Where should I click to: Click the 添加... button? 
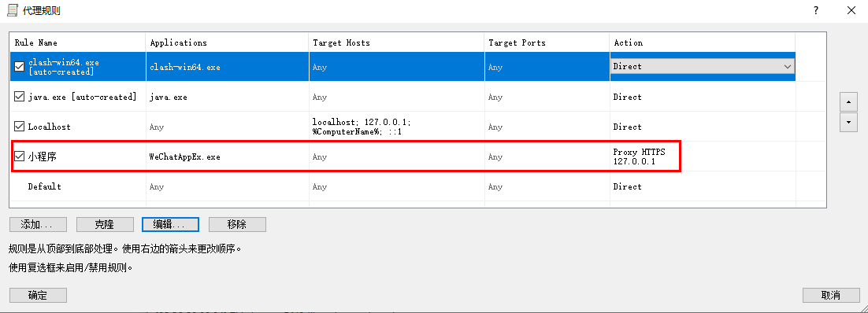pos(38,224)
